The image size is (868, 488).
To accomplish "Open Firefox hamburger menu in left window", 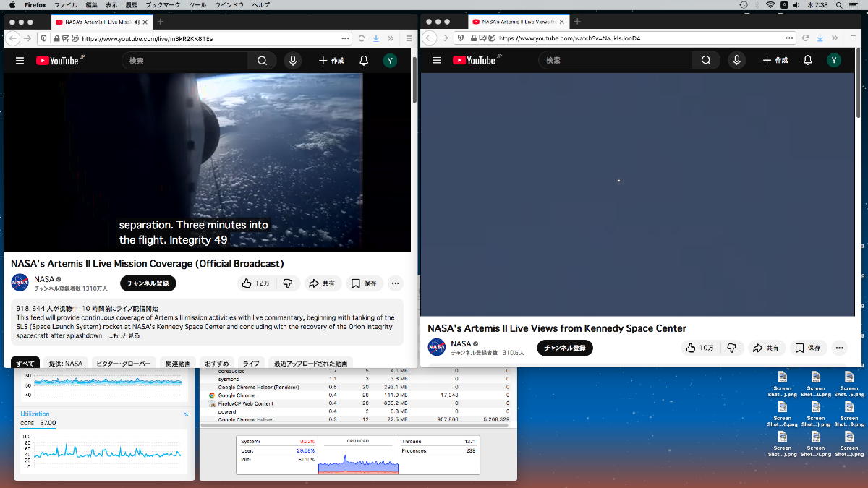I will click(408, 38).
